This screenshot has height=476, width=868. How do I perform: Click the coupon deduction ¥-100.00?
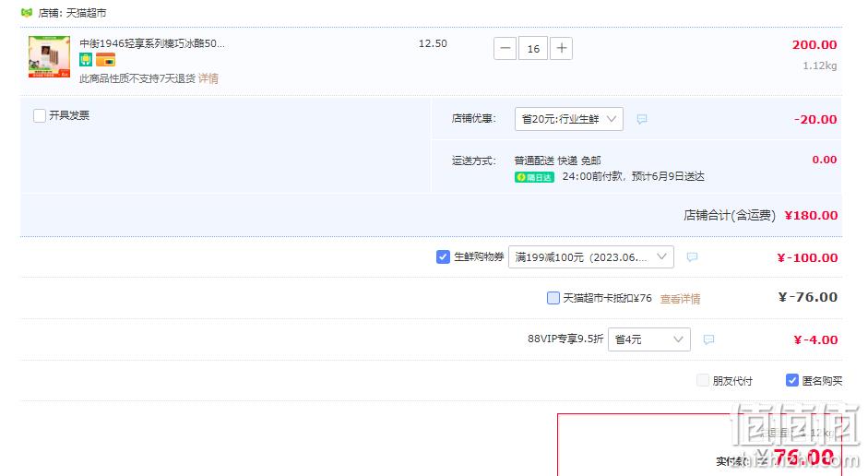point(807,258)
